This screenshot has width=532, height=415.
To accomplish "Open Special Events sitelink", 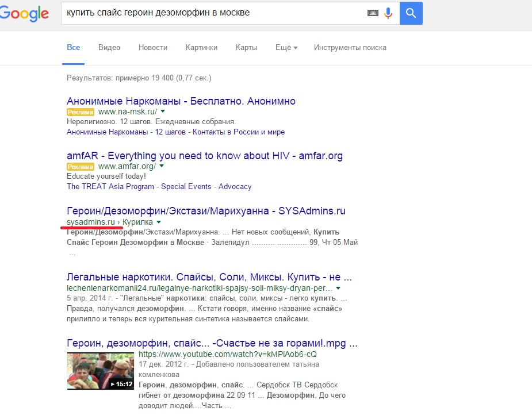I will coord(186,186).
